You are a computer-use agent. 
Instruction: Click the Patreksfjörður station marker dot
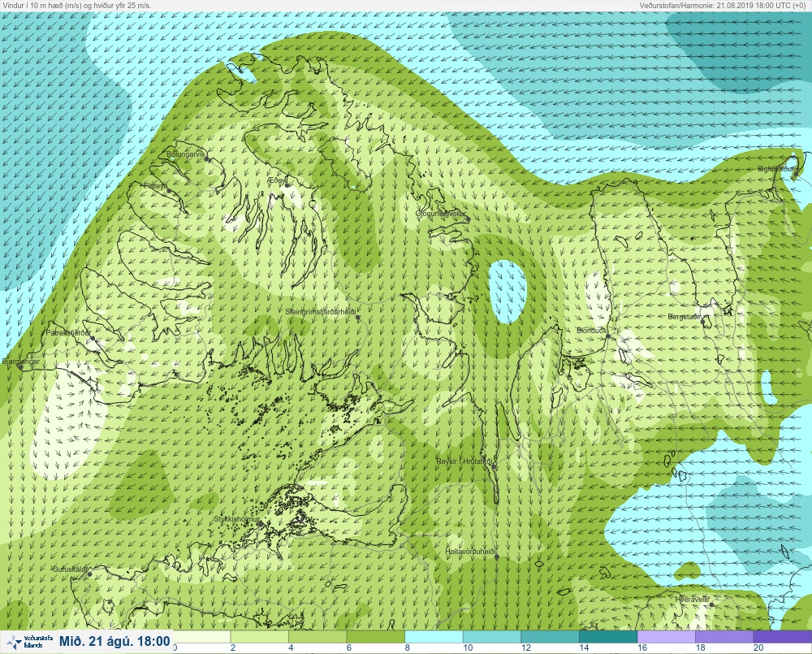coord(93,339)
